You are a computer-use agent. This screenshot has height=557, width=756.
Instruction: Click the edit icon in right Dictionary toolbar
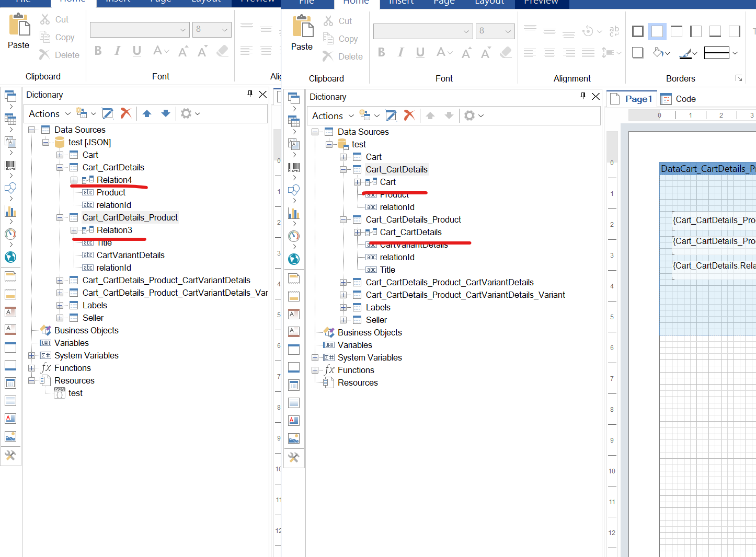coord(391,115)
